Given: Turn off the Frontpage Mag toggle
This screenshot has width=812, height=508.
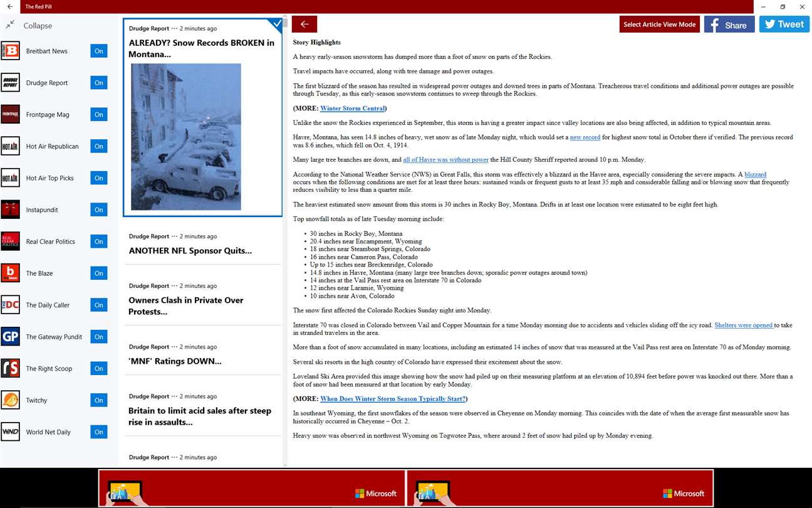Looking at the screenshot, I should (x=99, y=114).
